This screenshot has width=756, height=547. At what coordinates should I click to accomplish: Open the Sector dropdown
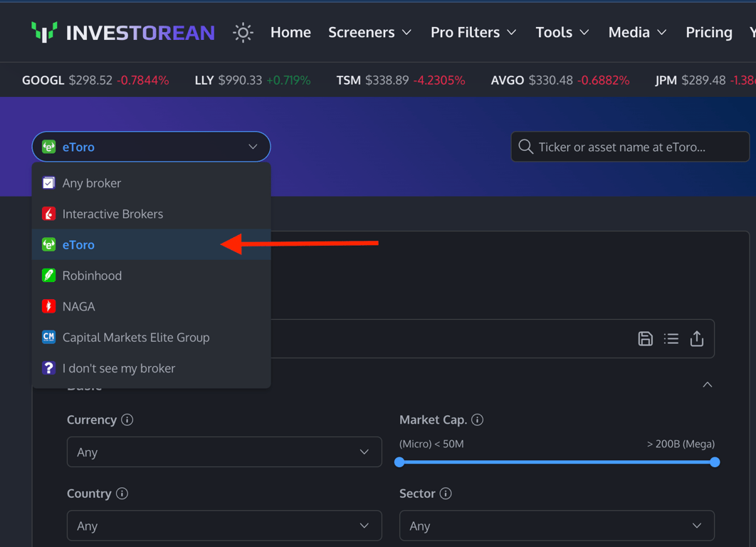(557, 526)
